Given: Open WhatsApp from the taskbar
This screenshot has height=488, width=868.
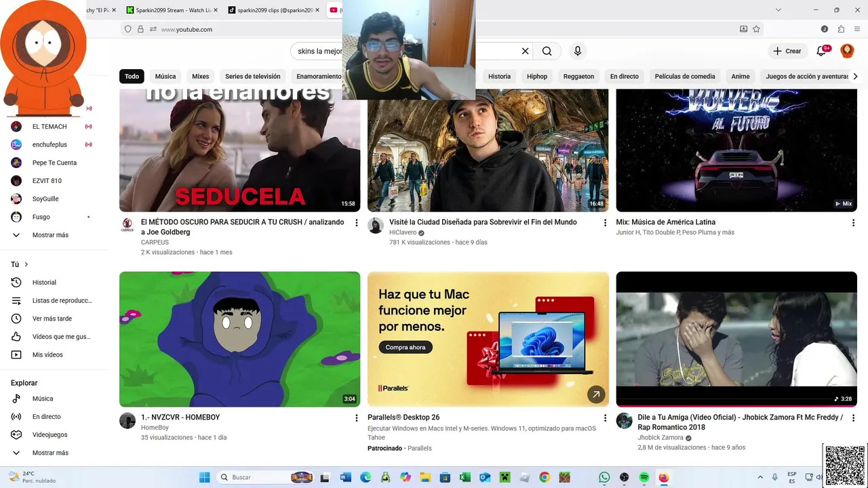Looking at the screenshot, I should 604,477.
